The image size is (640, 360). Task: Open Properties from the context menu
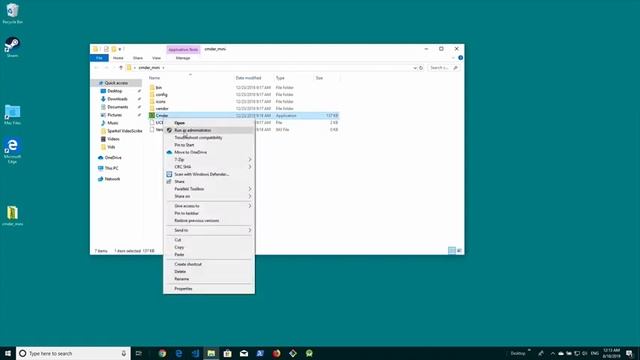(x=209, y=289)
